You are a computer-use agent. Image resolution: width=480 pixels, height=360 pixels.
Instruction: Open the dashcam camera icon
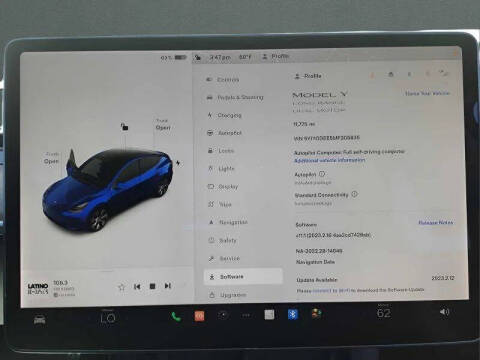click(x=223, y=315)
